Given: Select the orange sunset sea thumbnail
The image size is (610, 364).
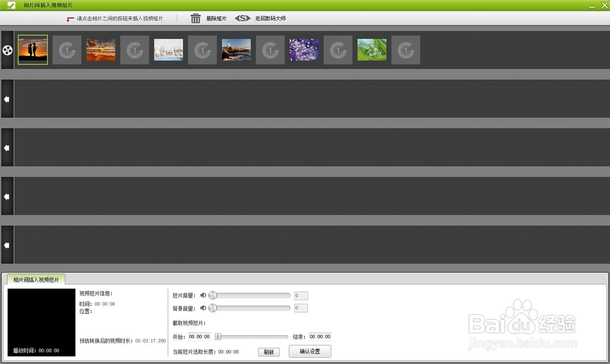Looking at the screenshot, I should pyautogui.click(x=101, y=50).
